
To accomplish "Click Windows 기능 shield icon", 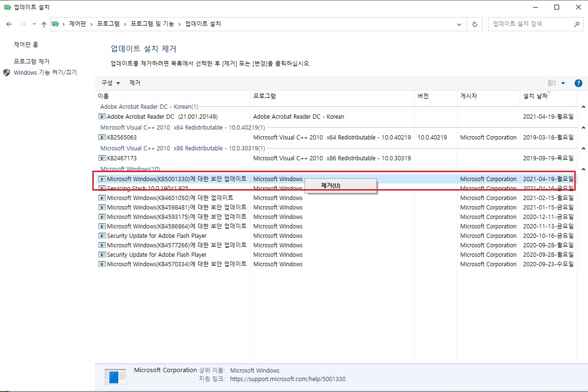I will (x=7, y=73).
